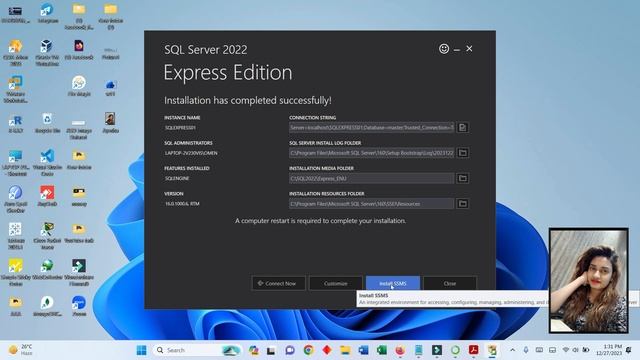
Task: Click the taskbar Search box
Action: tap(197, 350)
